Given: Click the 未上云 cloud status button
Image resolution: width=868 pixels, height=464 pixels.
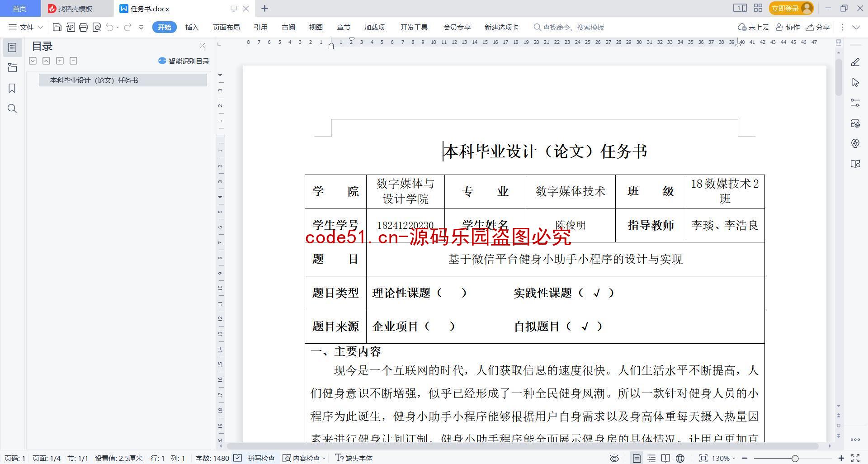Looking at the screenshot, I should coord(753,27).
